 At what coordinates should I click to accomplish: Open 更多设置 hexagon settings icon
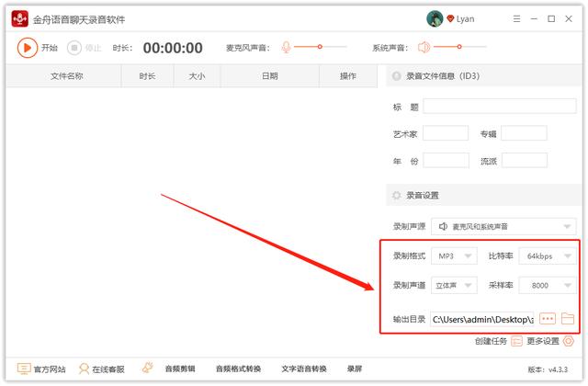point(568,341)
